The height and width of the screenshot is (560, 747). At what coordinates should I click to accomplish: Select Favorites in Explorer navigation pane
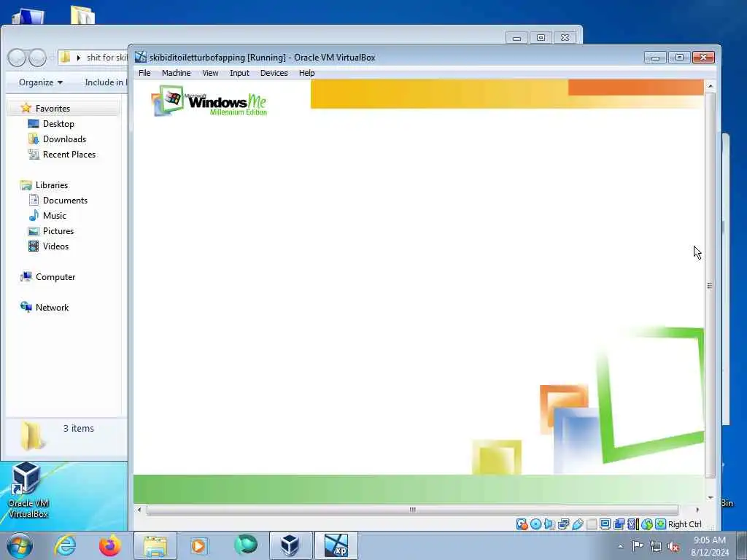(x=53, y=109)
